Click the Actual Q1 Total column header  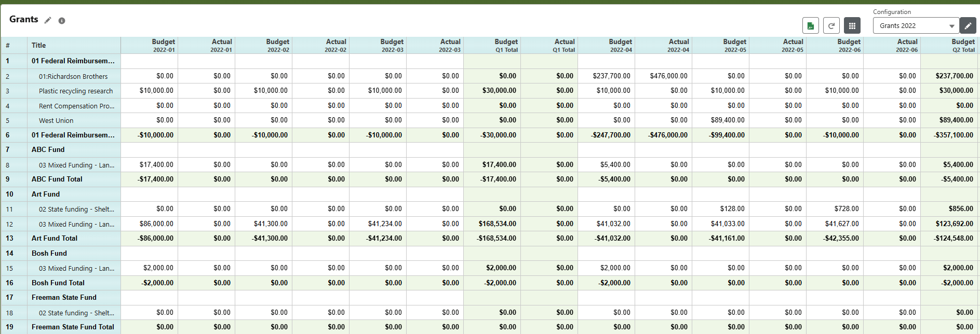[549, 45]
